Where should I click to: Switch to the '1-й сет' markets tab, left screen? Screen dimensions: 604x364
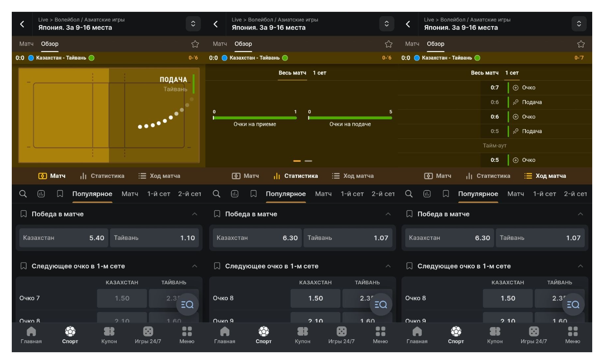point(159,194)
